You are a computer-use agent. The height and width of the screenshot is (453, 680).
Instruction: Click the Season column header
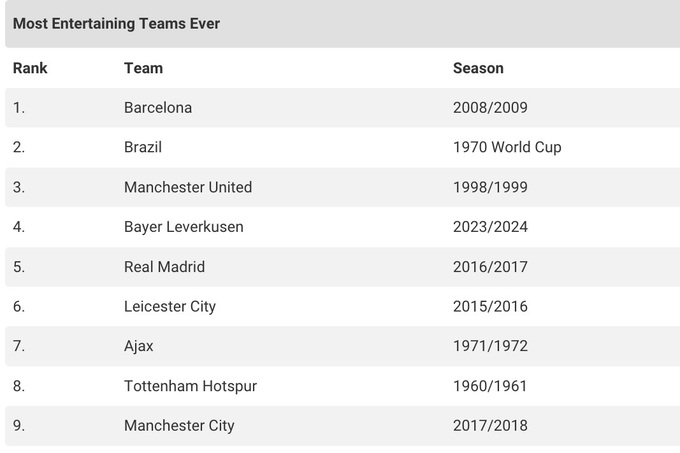(478, 68)
